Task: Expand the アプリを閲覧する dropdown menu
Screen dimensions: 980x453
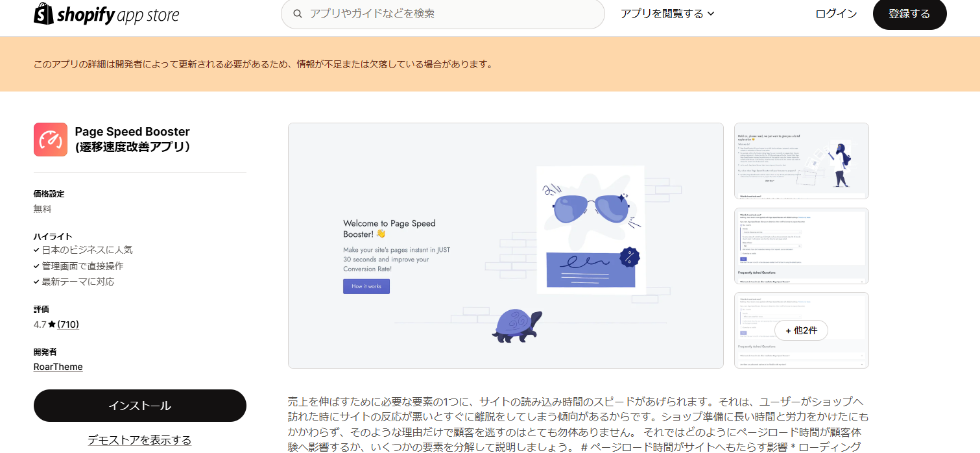Action: (667, 14)
